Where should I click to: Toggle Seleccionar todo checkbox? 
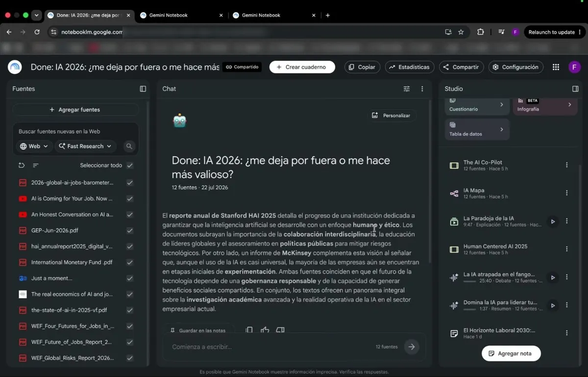pyautogui.click(x=130, y=165)
